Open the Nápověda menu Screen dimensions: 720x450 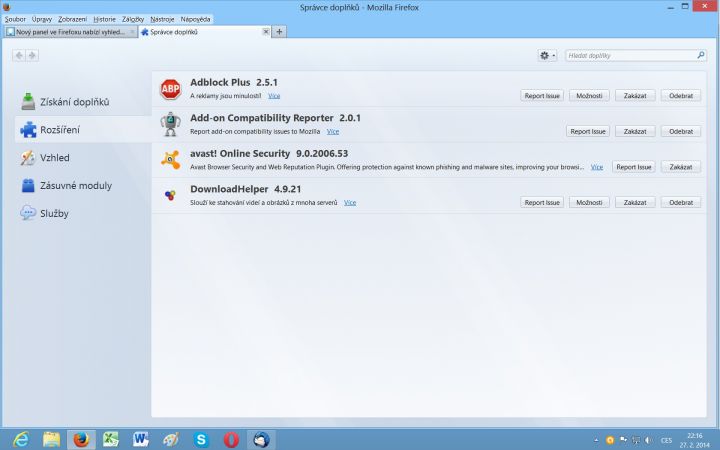click(x=195, y=19)
